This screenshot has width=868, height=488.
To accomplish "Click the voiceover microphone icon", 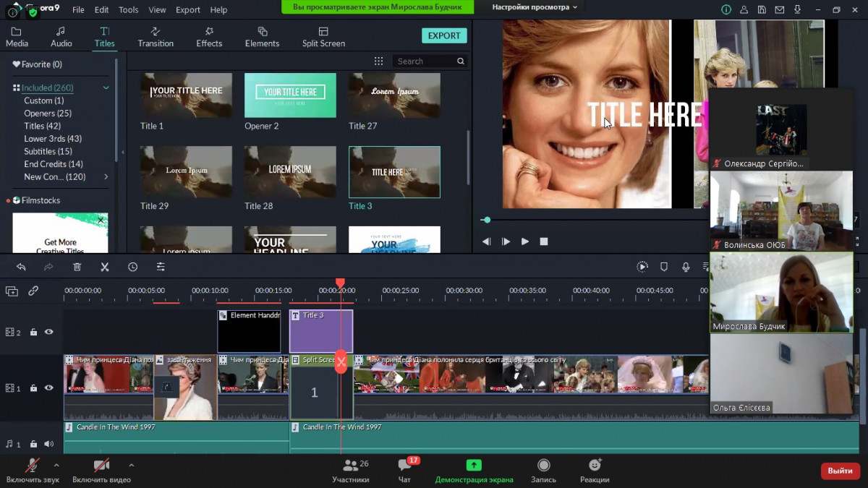I will click(x=686, y=267).
